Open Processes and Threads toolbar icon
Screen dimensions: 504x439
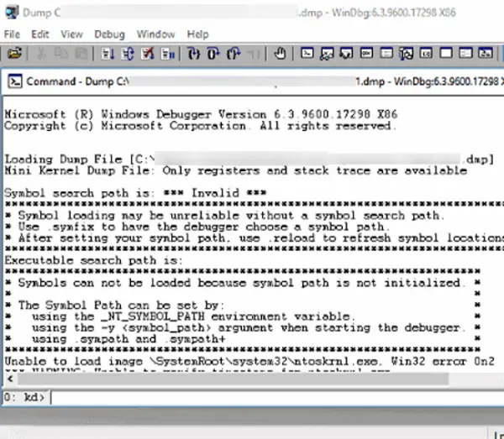pos(465,53)
